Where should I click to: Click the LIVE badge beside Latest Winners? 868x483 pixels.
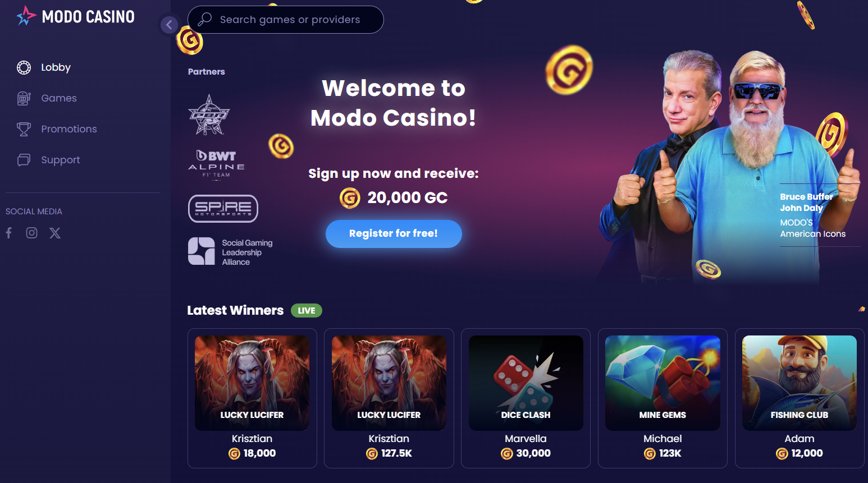click(307, 311)
